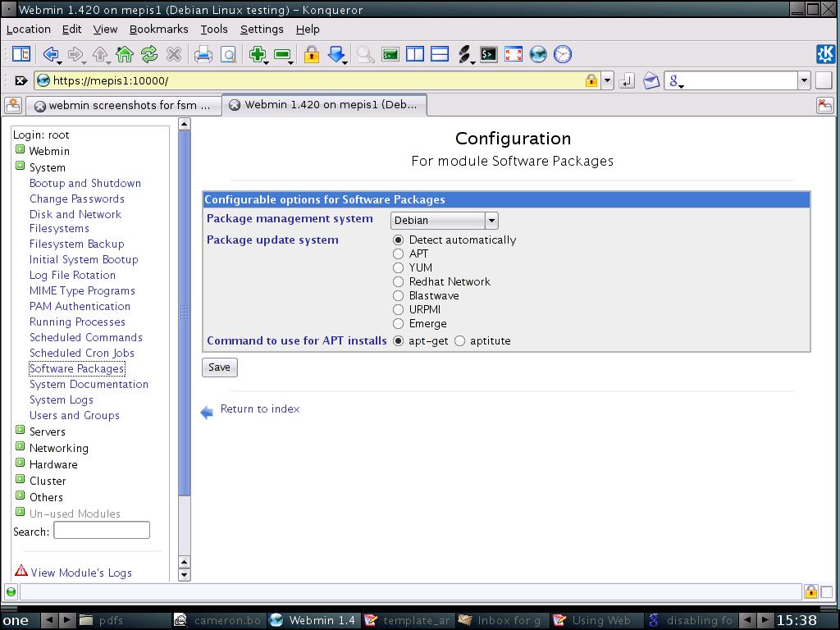Choose apt-get for APT installs
The height and width of the screenshot is (630, 840).
398,340
